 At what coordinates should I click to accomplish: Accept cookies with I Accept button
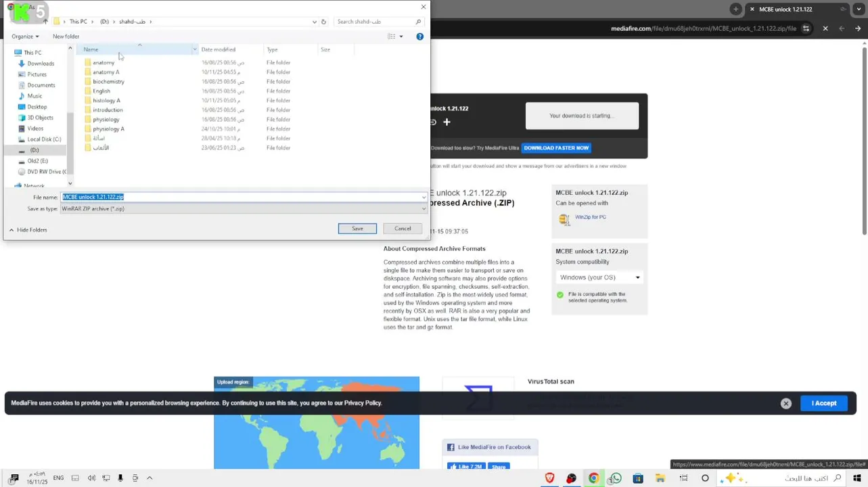click(824, 403)
